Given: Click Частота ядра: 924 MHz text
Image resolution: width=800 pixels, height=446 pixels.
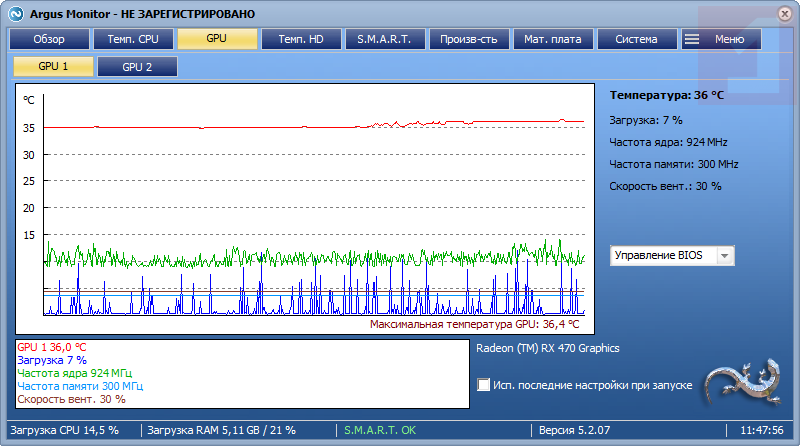Looking at the screenshot, I should 668,142.
